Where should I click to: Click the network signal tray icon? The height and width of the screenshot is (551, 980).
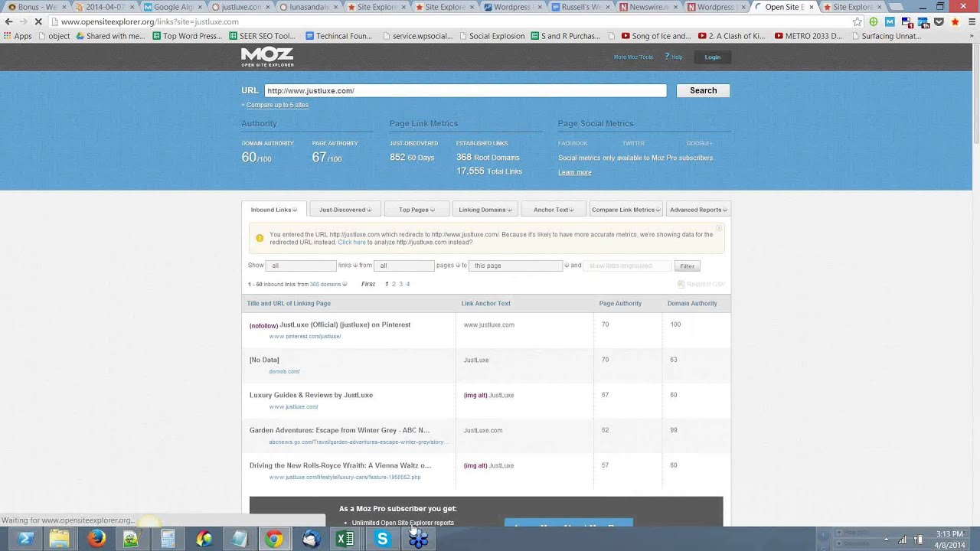902,539
